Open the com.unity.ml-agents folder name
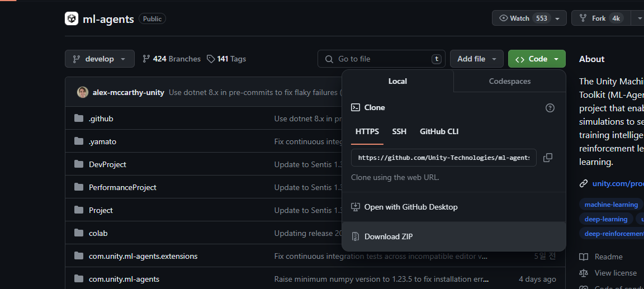 click(124, 279)
